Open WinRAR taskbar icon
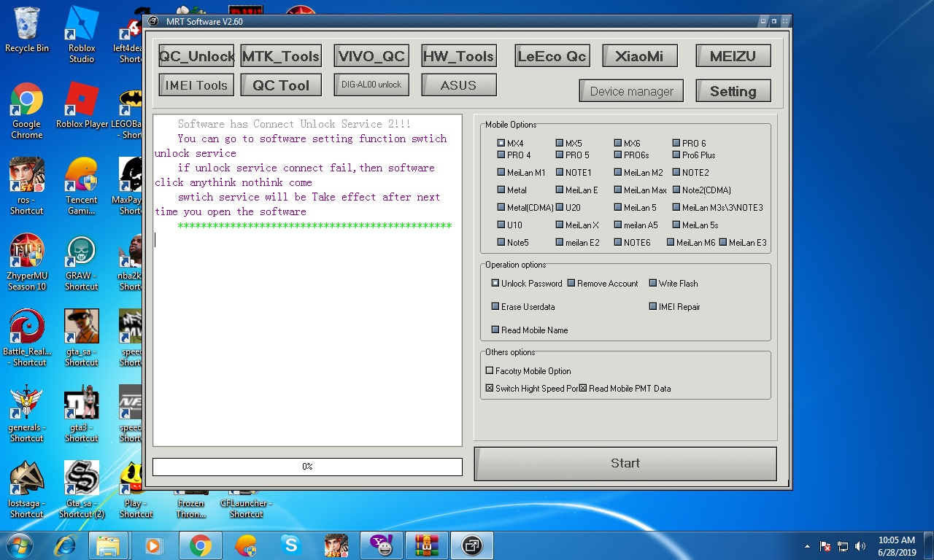The image size is (934, 560). pyautogui.click(x=425, y=545)
